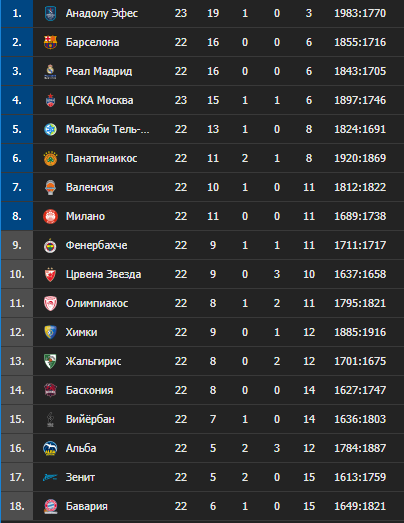Click the CSKA Moscow logo icon

click(x=50, y=100)
